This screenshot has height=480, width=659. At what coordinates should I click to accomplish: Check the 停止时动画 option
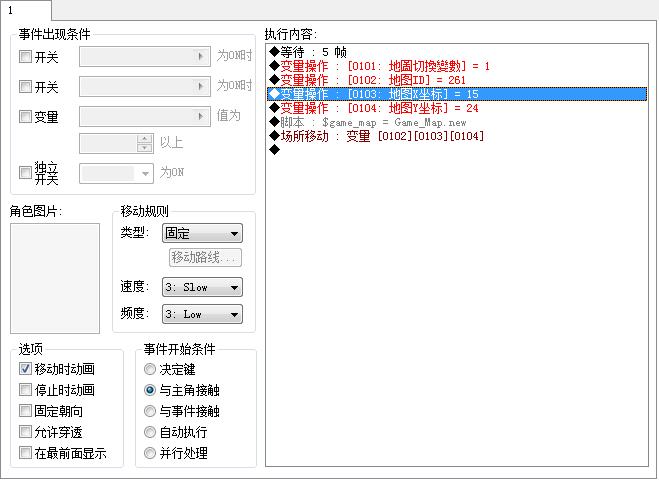pyautogui.click(x=26, y=390)
